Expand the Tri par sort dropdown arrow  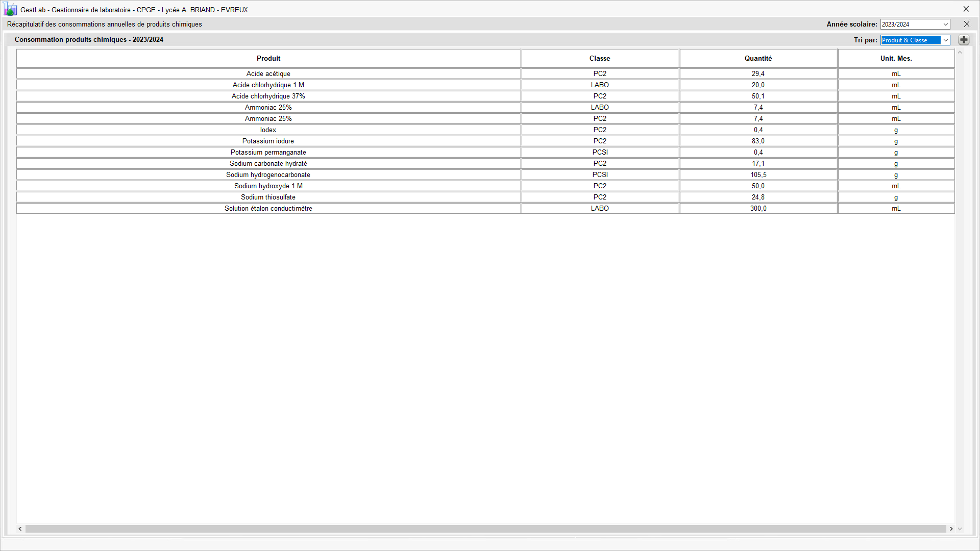pos(945,40)
